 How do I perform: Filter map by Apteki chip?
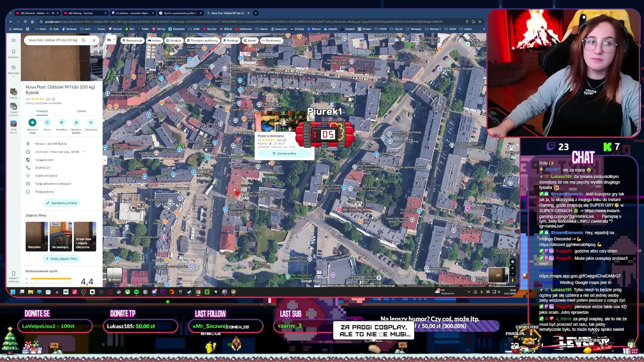coord(251,40)
